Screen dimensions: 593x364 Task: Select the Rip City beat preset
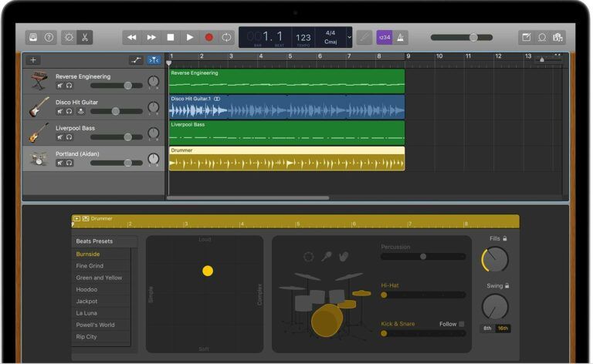tap(86, 336)
